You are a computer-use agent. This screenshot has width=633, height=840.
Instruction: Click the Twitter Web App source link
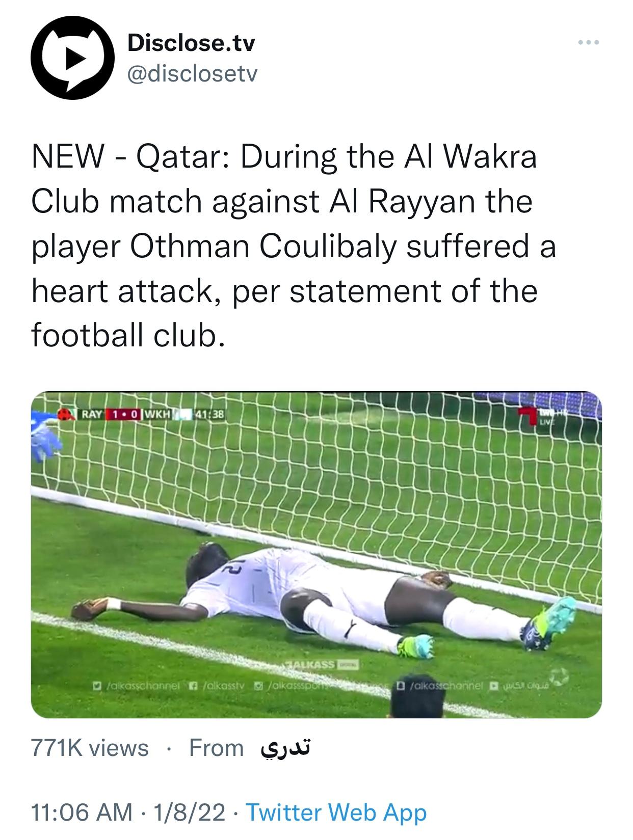336,812
